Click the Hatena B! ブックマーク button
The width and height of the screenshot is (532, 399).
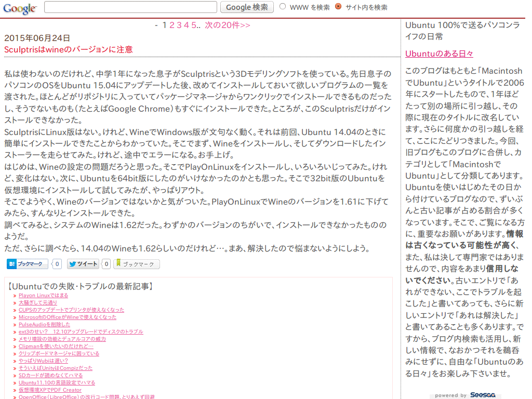coord(28,264)
